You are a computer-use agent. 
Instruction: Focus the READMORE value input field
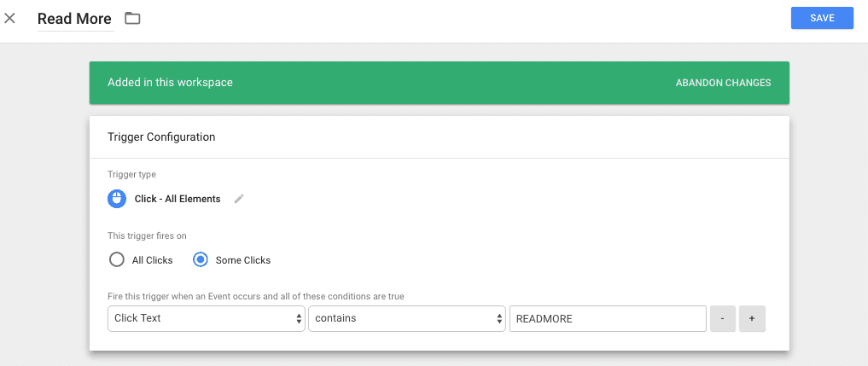pyautogui.click(x=607, y=318)
